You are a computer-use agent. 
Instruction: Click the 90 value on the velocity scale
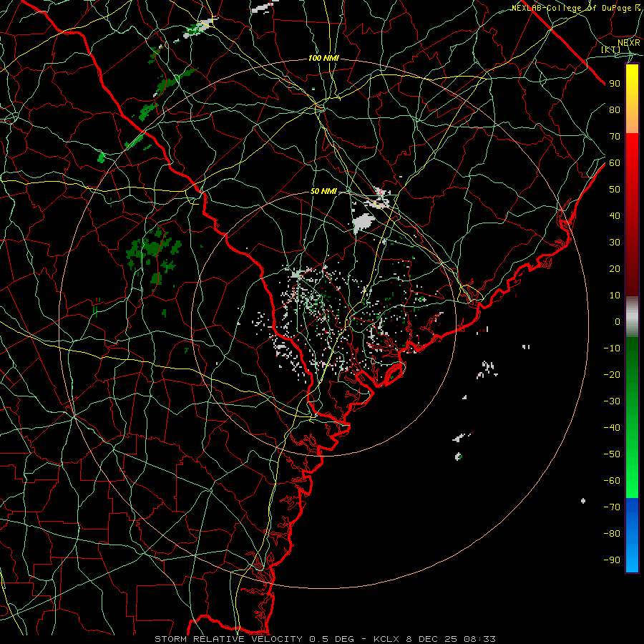(x=615, y=84)
